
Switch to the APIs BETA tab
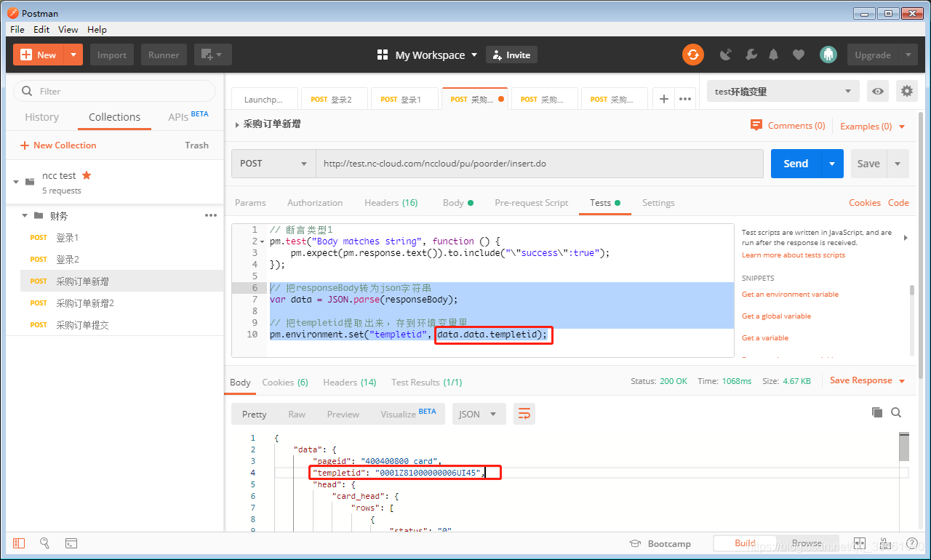(x=188, y=116)
